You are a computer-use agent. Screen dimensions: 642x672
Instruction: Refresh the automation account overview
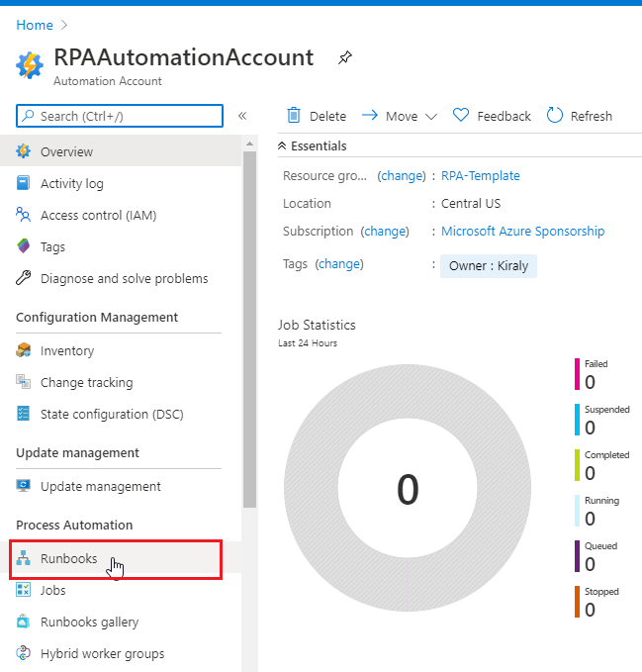(x=580, y=116)
